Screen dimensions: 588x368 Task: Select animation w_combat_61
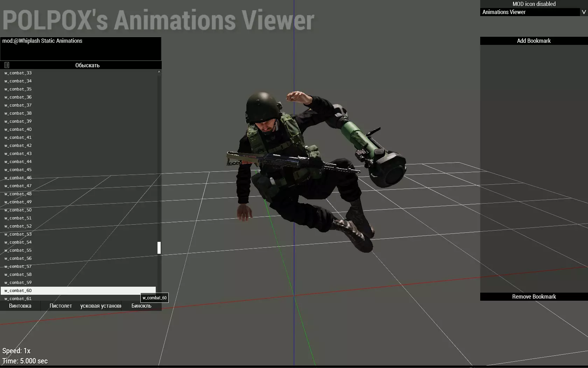(78, 298)
